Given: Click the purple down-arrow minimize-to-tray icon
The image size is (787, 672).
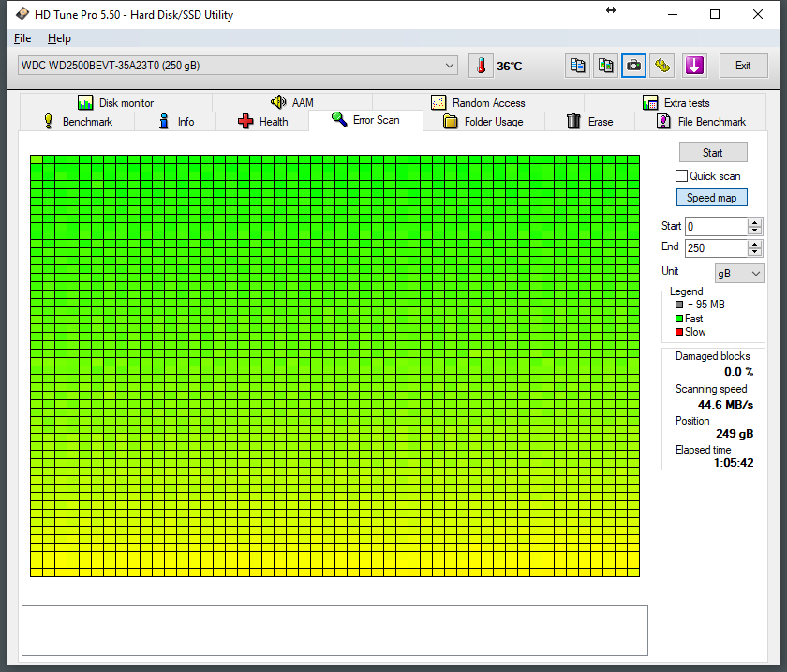Looking at the screenshot, I should 693,66.
